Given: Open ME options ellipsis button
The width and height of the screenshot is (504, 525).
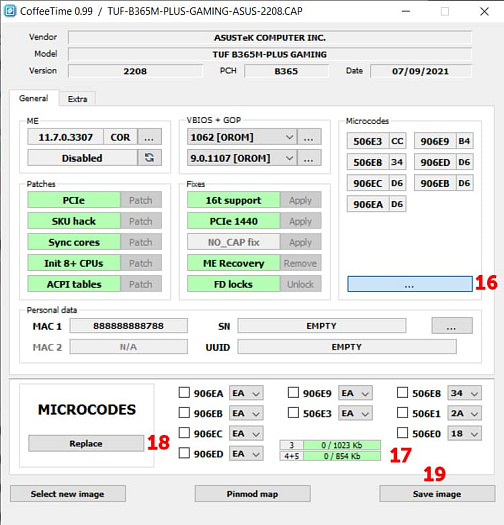Looking at the screenshot, I should pos(149,137).
